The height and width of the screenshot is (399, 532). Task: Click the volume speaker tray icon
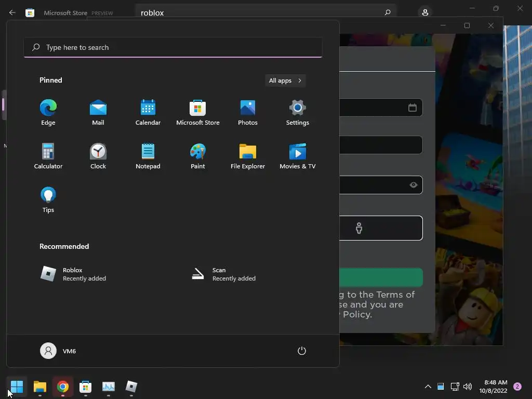(x=468, y=387)
